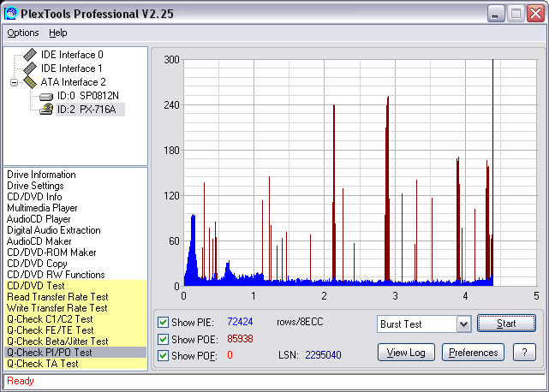Select Read Transfer Rate Test
This screenshot has width=549, height=392.
75,297
